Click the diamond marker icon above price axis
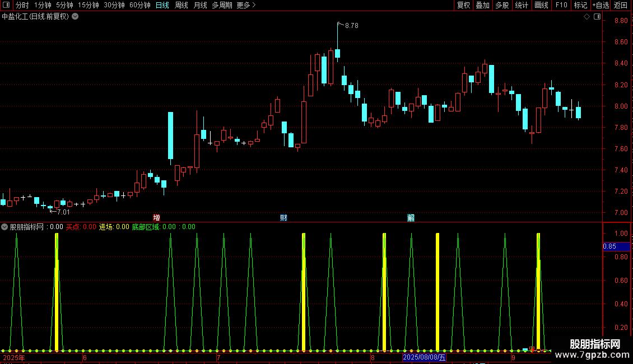The width and height of the screenshot is (633, 364). 587,17
